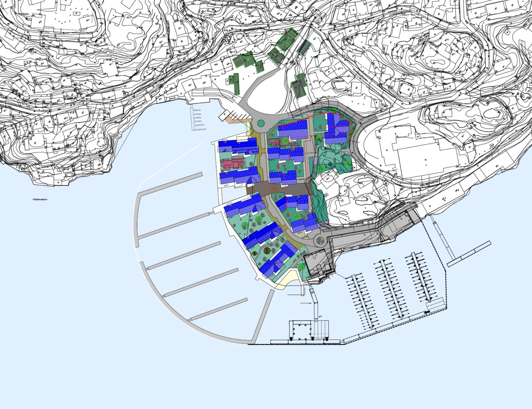Click the green-centered roundabout on the map
Screen dimensions: 532x409
click(261, 123)
